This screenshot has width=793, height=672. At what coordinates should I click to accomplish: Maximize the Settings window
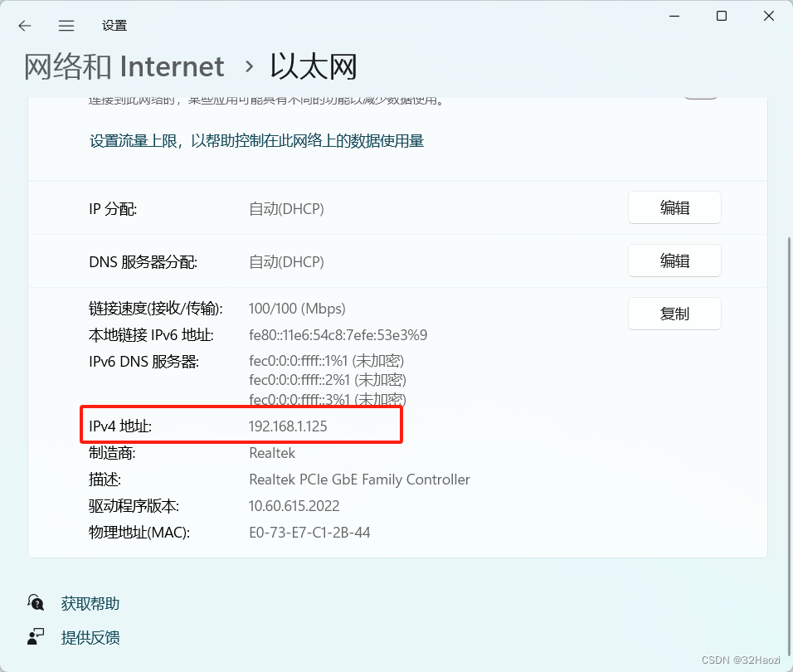(x=722, y=16)
